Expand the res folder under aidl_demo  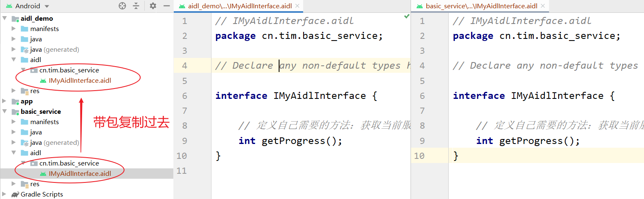[14, 91]
